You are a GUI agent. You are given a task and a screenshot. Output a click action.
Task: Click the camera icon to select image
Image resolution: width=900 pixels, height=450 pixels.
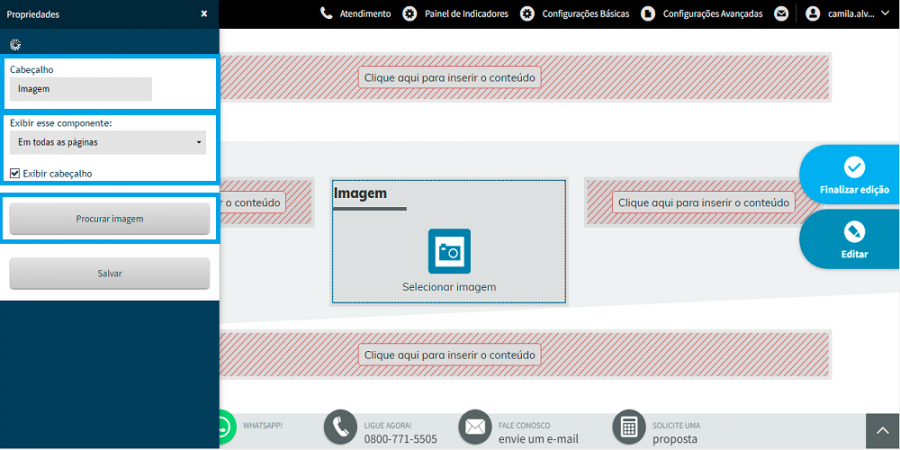point(449,251)
